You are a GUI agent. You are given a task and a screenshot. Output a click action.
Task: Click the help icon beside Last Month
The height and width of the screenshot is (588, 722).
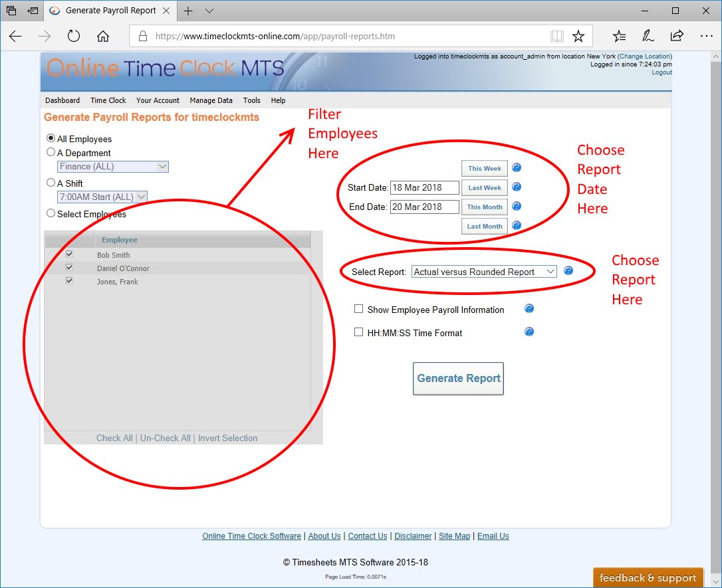coord(517,225)
